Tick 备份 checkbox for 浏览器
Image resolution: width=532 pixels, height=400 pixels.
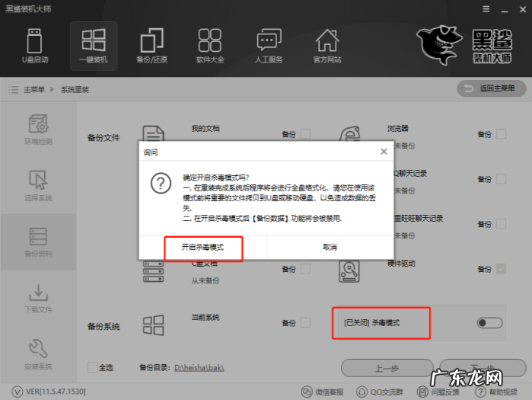501,134
